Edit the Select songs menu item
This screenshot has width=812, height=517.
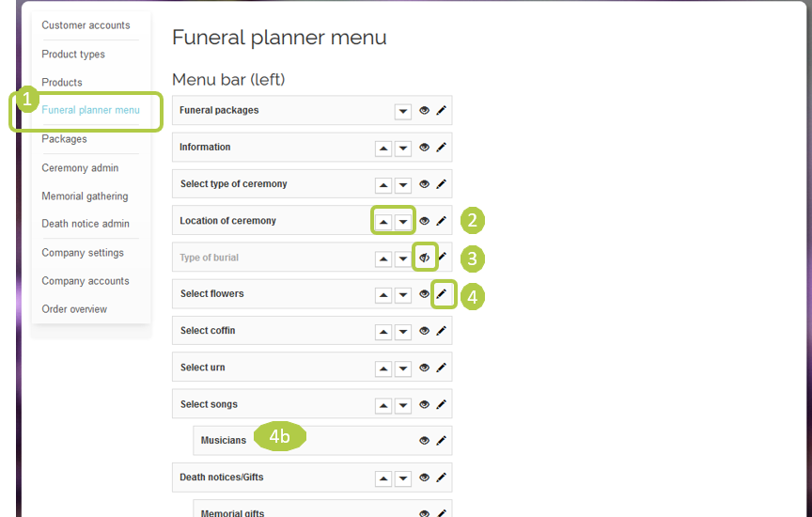[x=441, y=404]
